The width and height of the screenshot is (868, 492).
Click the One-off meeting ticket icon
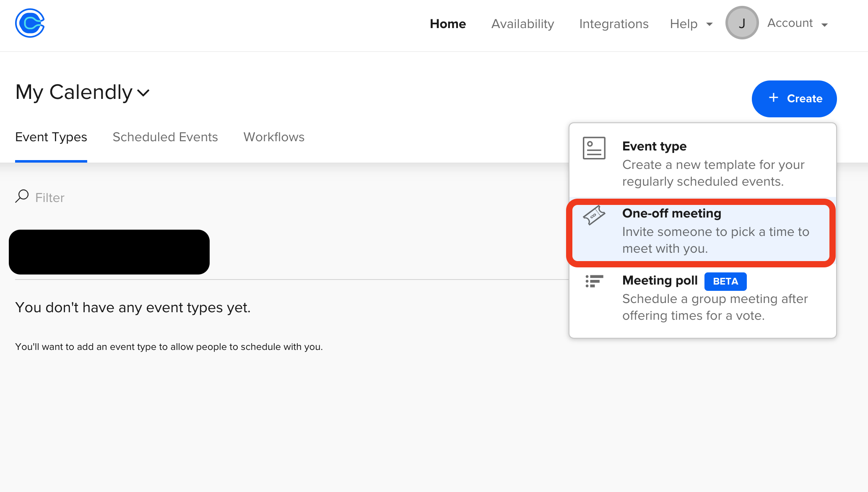click(x=594, y=215)
